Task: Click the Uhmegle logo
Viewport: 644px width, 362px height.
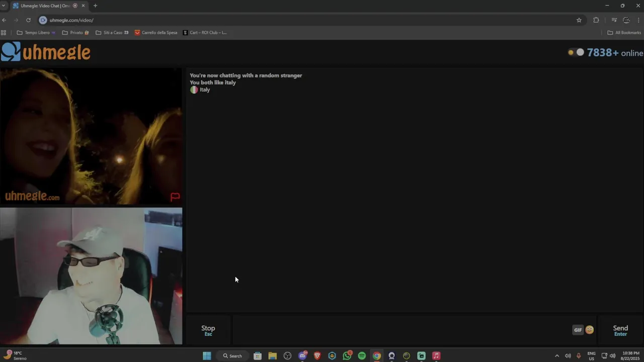Action: click(x=46, y=52)
